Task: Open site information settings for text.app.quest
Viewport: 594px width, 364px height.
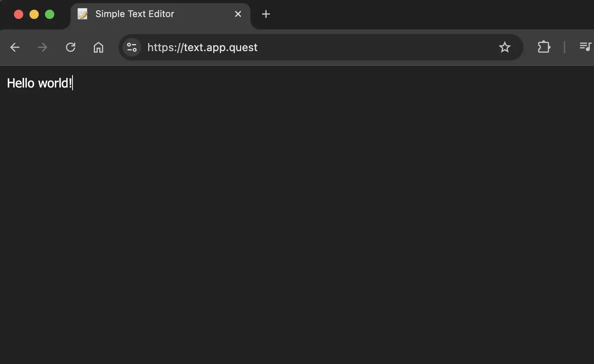Action: point(131,47)
